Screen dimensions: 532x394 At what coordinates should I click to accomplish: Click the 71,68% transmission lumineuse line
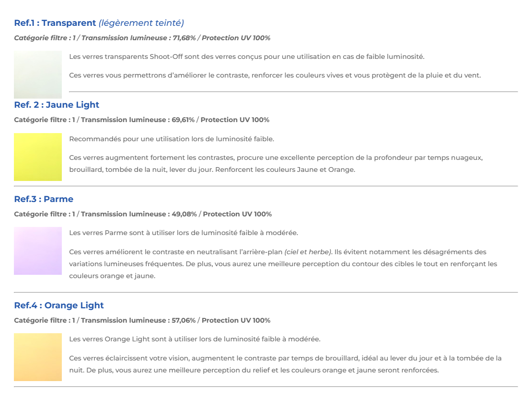[x=142, y=38]
